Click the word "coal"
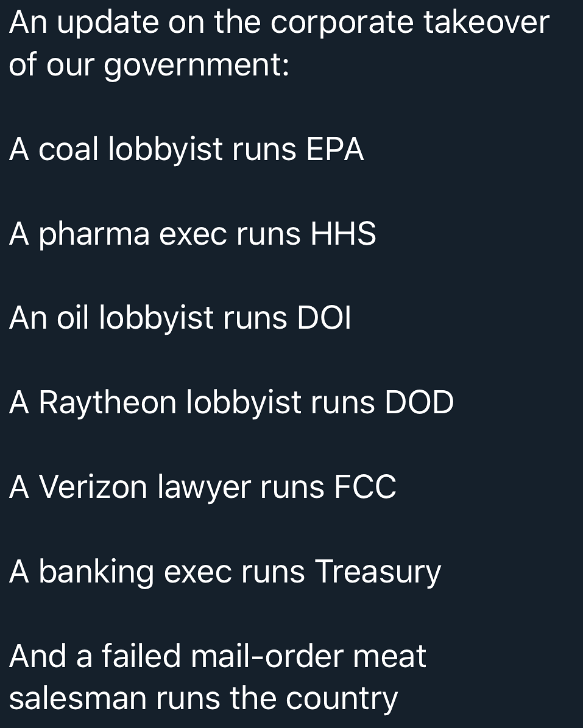 coord(68,149)
